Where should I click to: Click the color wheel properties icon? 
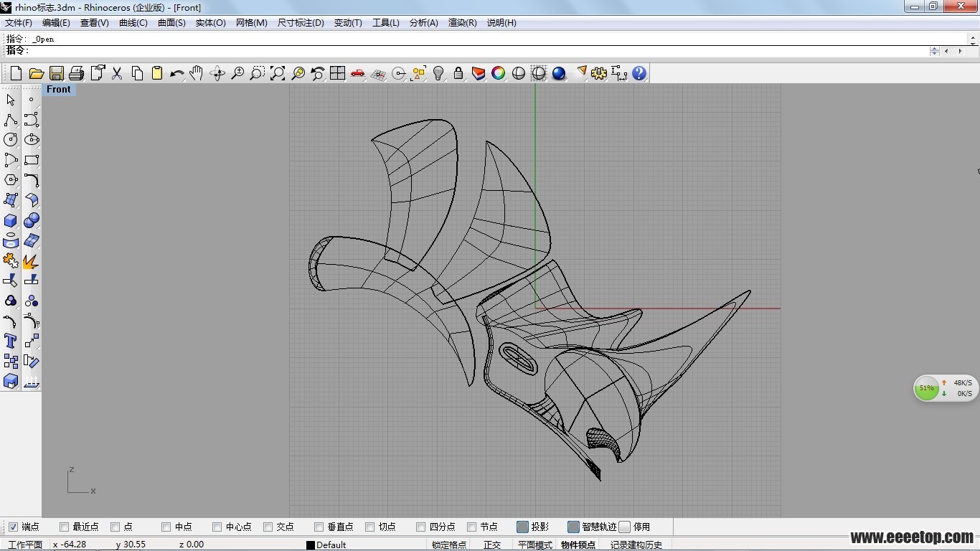[499, 73]
